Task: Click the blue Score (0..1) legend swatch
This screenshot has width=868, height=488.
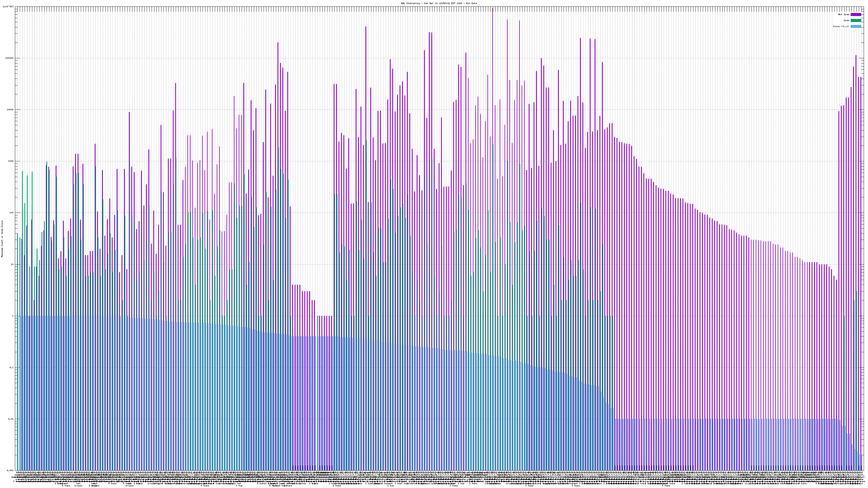Action: 856,26
